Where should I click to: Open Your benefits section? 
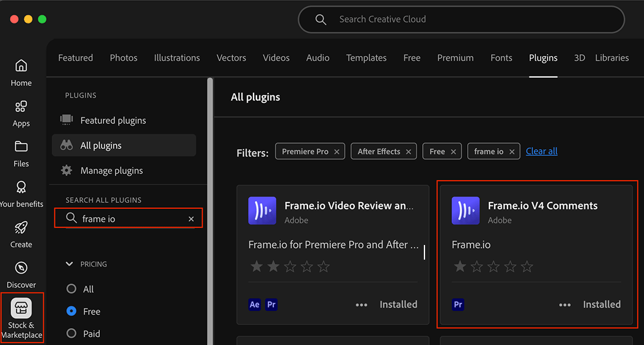(x=21, y=195)
